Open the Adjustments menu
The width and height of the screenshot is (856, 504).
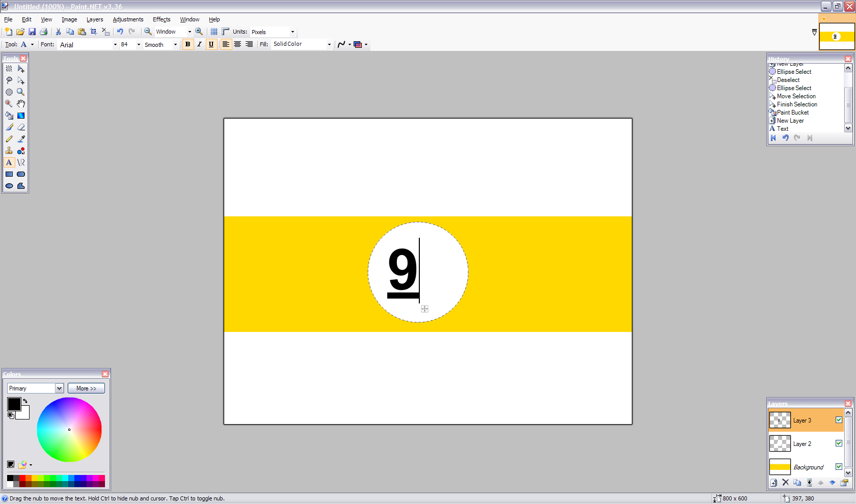[128, 19]
